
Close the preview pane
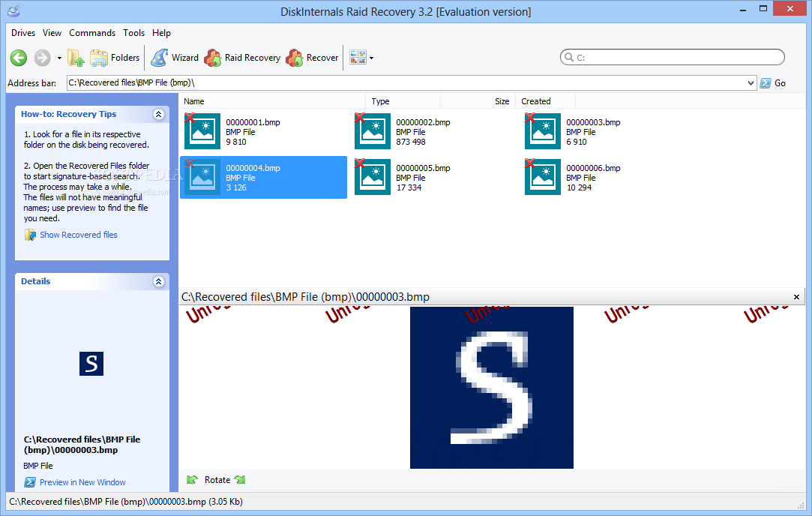[x=796, y=297]
